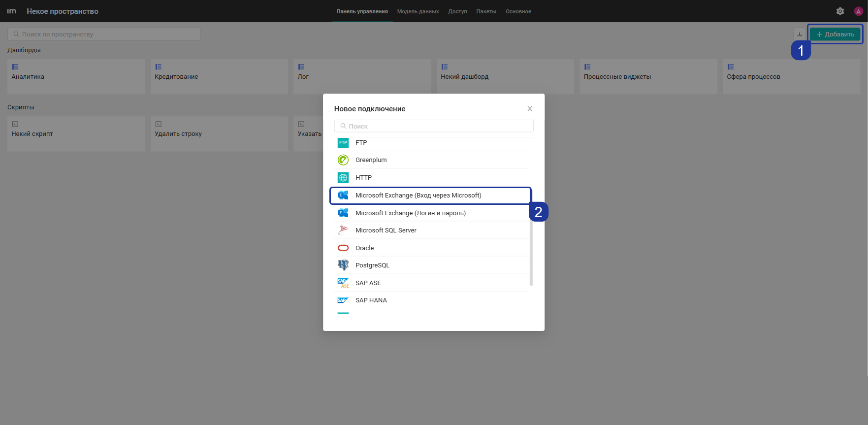The height and width of the screenshot is (425, 868).
Task: Open the Удалить строку script title
Action: (x=178, y=134)
